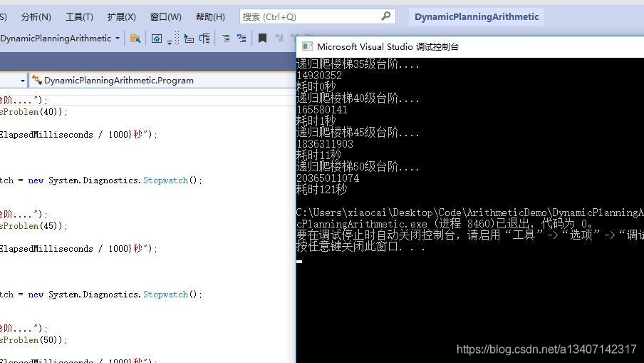Screen dimensions: 644x363
Task: Click the 14930352 output line
Action: (319, 75)
